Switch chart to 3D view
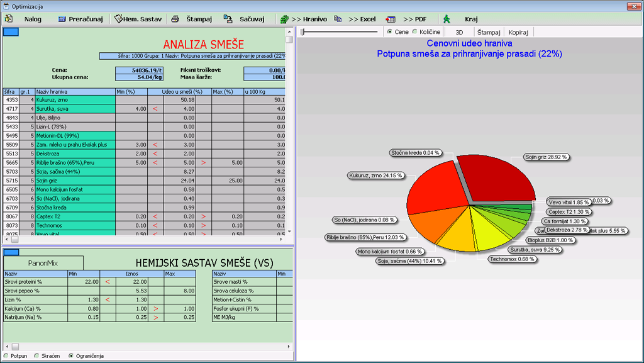 pos(459,31)
